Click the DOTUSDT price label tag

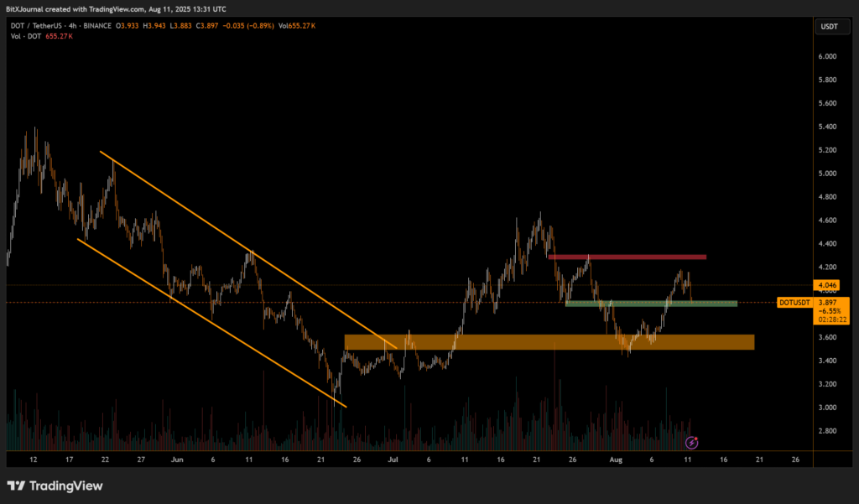[x=794, y=303]
